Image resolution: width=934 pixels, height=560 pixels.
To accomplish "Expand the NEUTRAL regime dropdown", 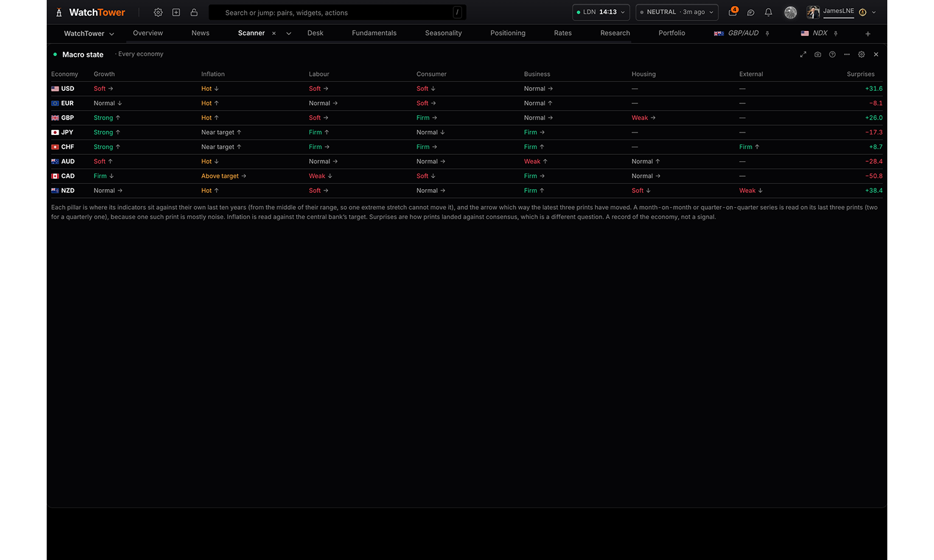I will pos(677,12).
